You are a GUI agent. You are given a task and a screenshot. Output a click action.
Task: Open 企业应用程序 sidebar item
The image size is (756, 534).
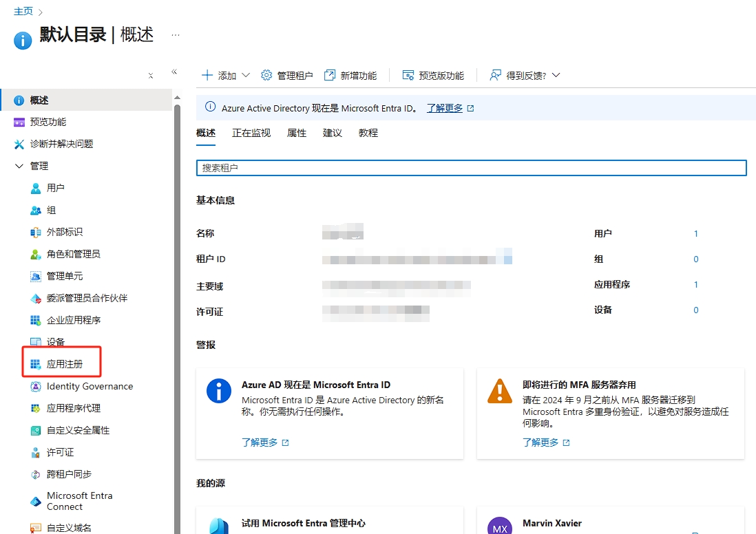coord(73,320)
